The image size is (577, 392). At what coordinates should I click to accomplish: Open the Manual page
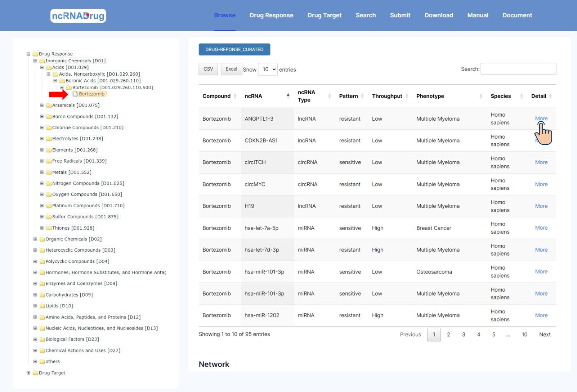click(x=478, y=15)
